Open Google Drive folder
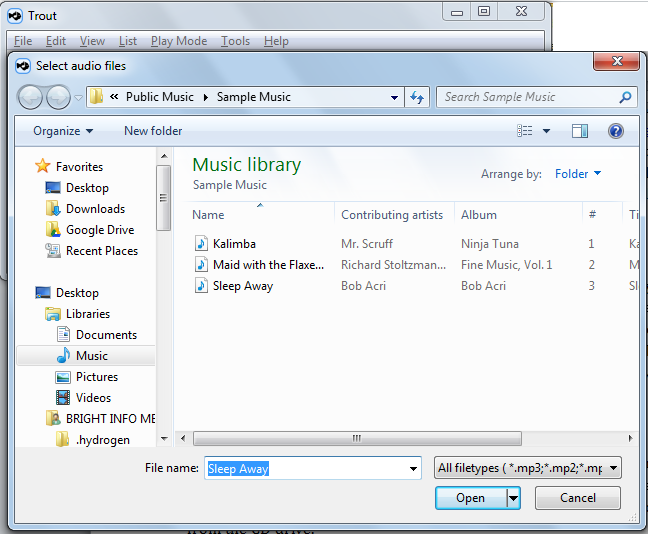648x534 pixels. tap(90, 230)
